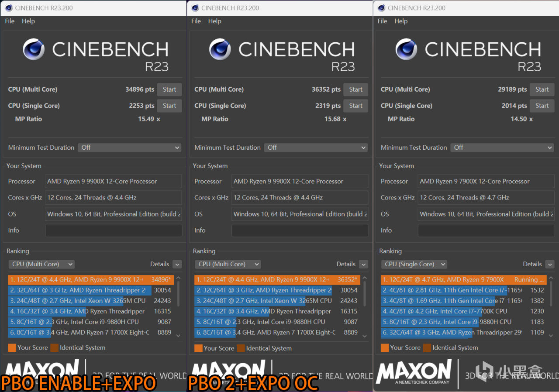Click the Info input field in the 7900X window
The width and height of the screenshot is (559, 392).
click(485, 230)
